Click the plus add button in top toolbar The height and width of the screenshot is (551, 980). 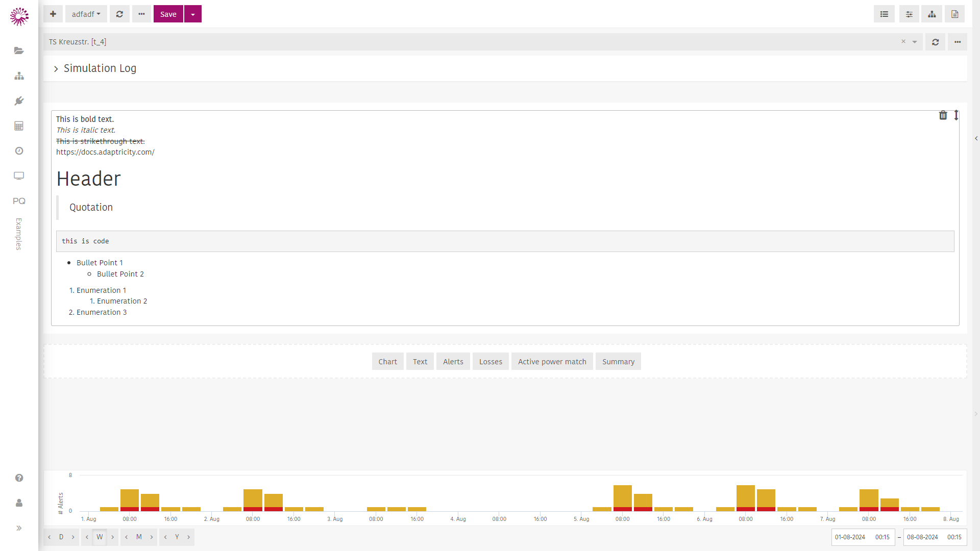pyautogui.click(x=53, y=14)
